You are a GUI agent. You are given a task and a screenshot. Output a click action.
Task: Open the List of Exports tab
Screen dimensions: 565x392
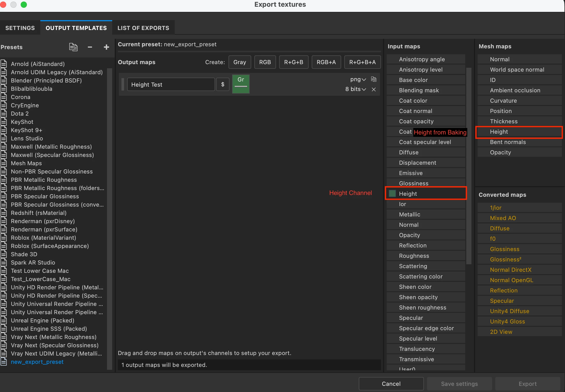pos(143,28)
